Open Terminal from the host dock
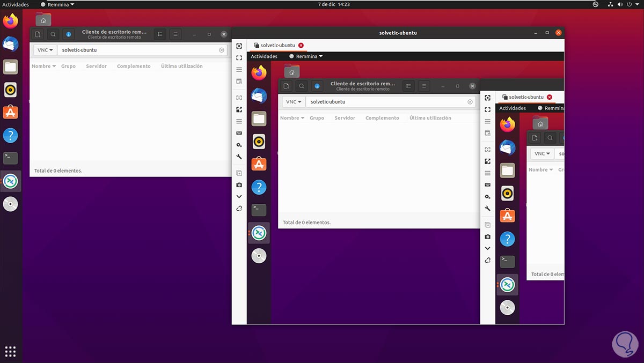Viewport: 644px width, 363px height. tap(10, 158)
